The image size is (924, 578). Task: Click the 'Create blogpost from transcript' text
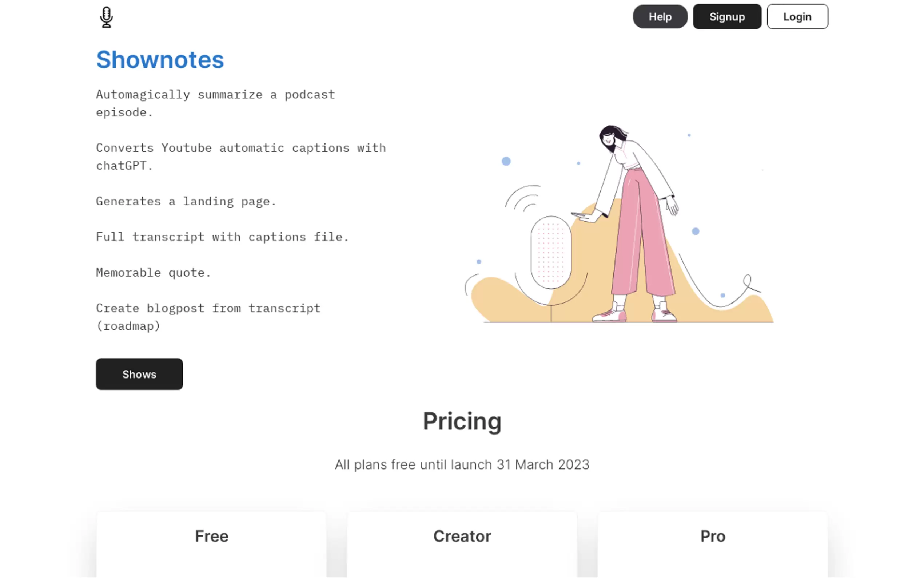point(208,317)
